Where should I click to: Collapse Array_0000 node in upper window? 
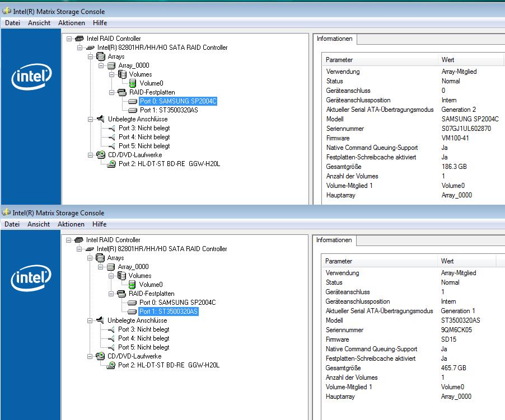coord(101,65)
